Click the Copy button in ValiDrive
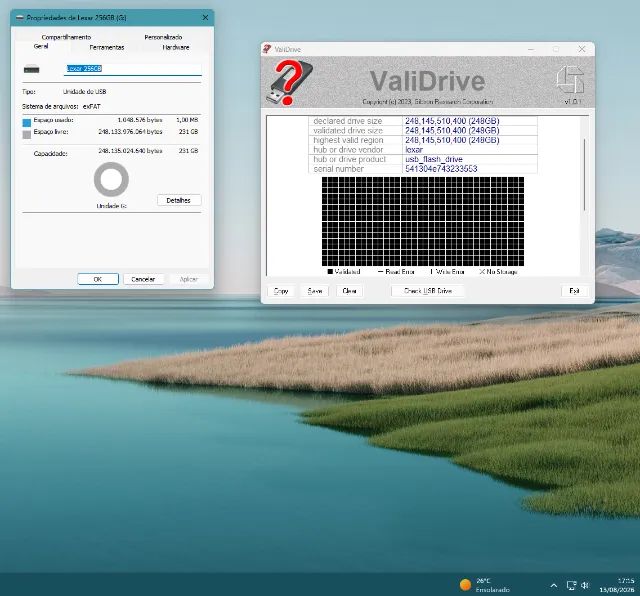Screen dimensions: 640x596 pos(281,291)
